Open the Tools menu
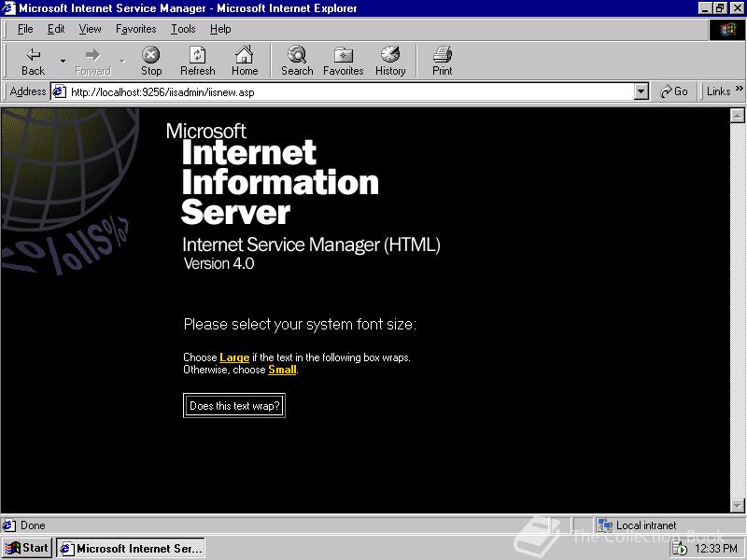The width and height of the screenshot is (747, 560). point(183,29)
